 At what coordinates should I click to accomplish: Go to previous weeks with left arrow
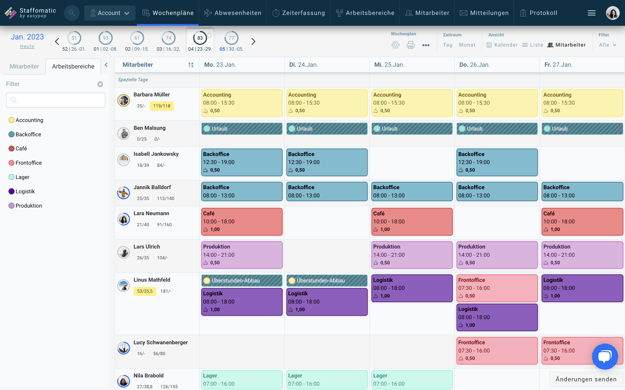(x=57, y=41)
